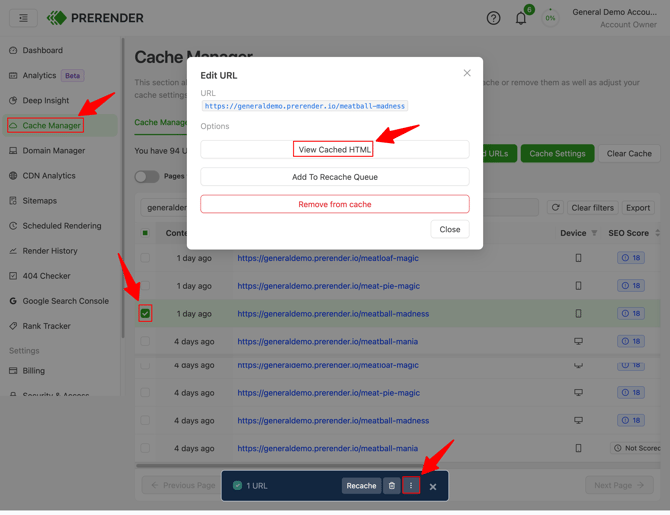Click the Prerender logo
Screen dimensions: 670x515
(95, 18)
